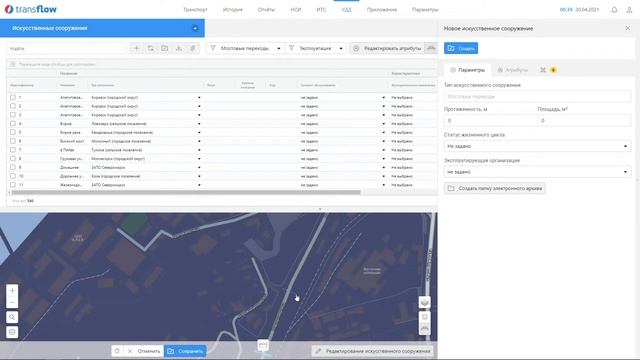Screen dimensions: 640x360
Task: Zoom out on the map with minus button
Action: pyautogui.click(x=12, y=302)
